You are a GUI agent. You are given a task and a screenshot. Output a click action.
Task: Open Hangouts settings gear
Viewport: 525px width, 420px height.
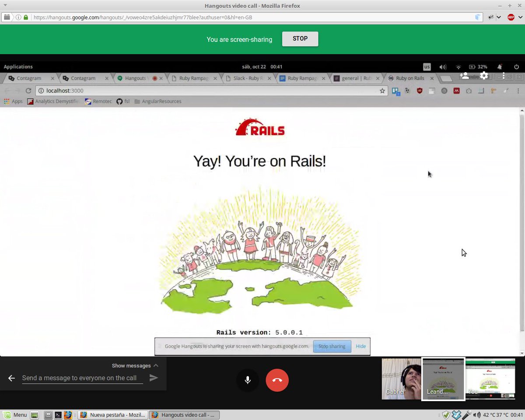coord(484,75)
